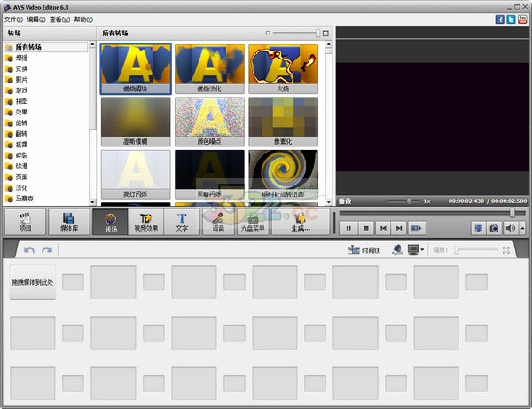Open the monitor view dropdown arrow

tap(422, 250)
